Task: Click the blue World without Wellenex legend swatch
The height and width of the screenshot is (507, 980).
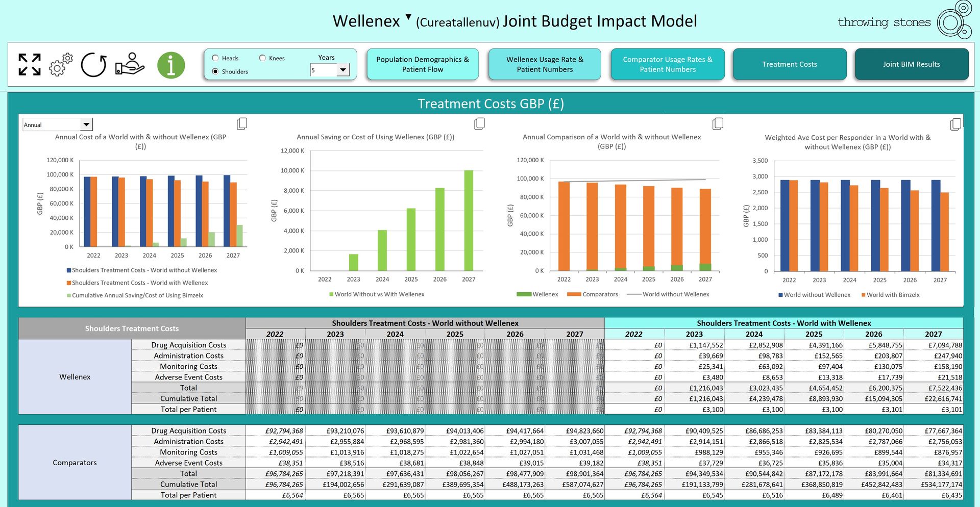Action: tap(780, 295)
